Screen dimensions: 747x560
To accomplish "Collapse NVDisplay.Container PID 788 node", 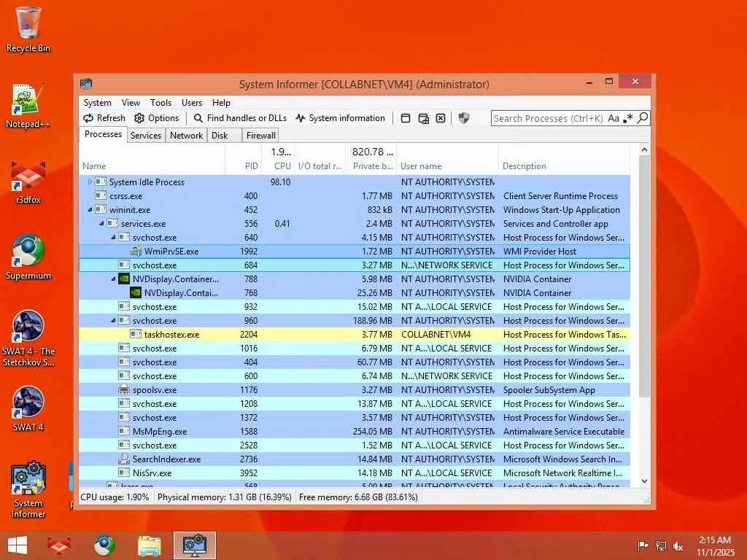I will (x=113, y=279).
